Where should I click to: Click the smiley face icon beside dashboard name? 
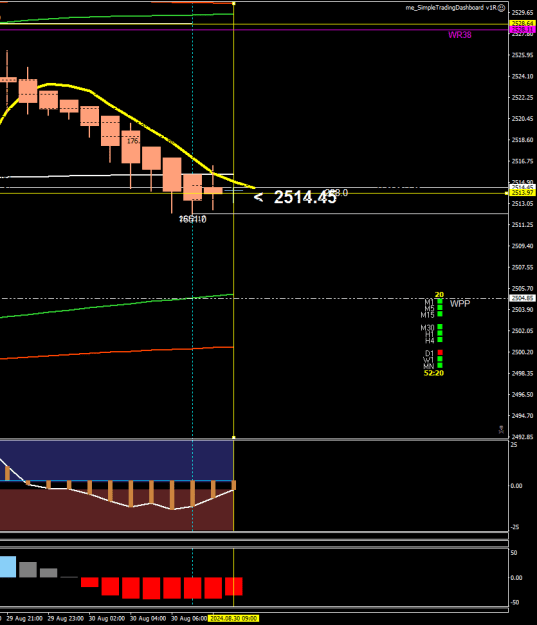(502, 8)
